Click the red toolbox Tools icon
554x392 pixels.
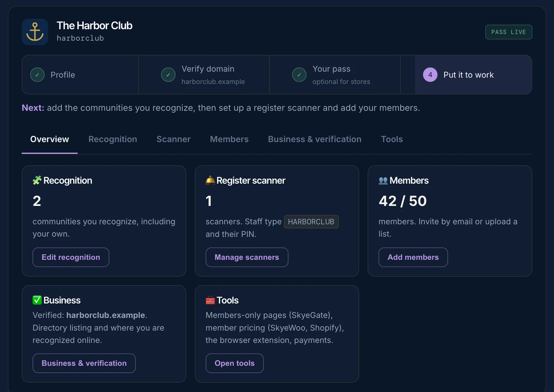coord(210,300)
